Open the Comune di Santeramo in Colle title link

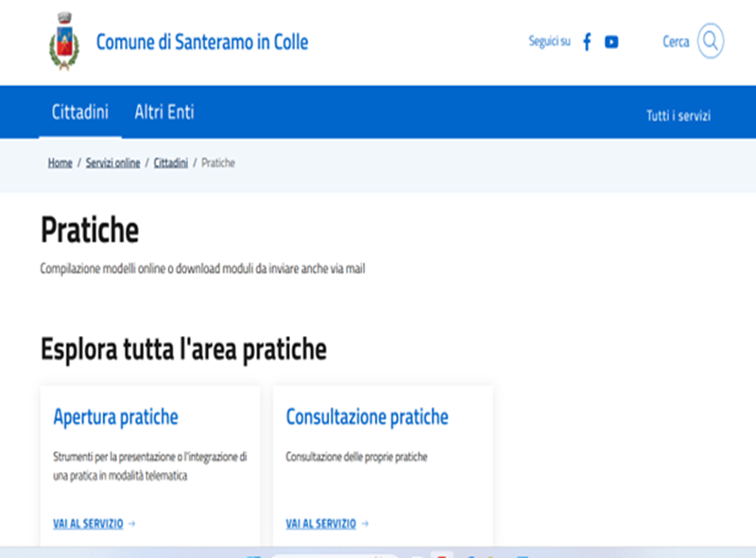coord(202,42)
